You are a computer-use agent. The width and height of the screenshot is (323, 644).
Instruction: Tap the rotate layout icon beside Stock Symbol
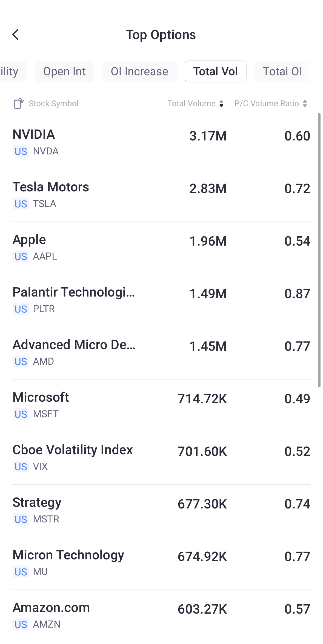tap(19, 104)
